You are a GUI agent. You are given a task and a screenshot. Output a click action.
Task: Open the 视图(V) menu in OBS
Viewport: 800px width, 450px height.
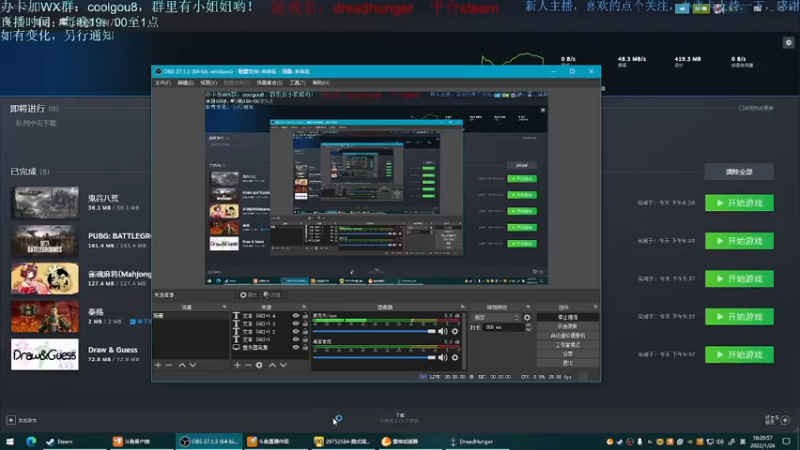click(209, 83)
